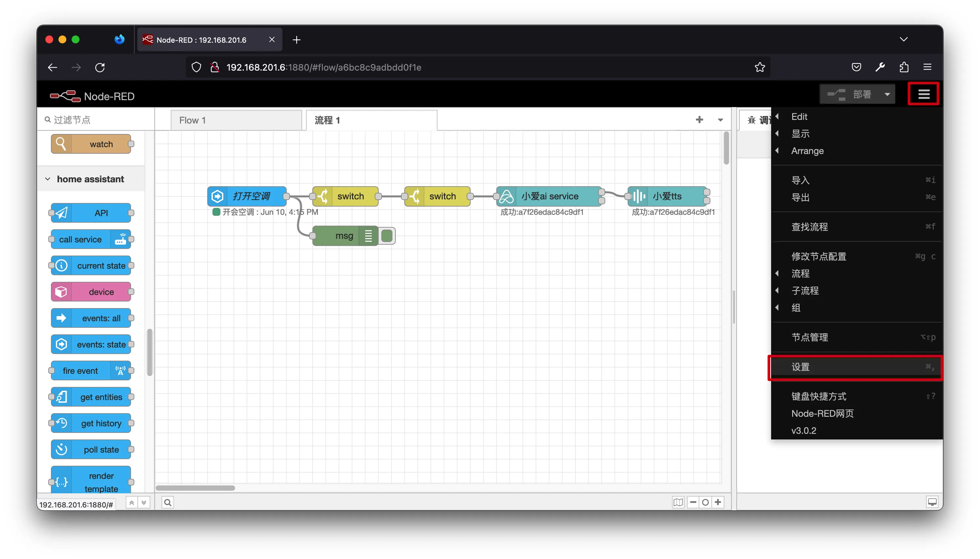This screenshot has height=559, width=980.
Task: Select the call service palette node
Action: (91, 239)
